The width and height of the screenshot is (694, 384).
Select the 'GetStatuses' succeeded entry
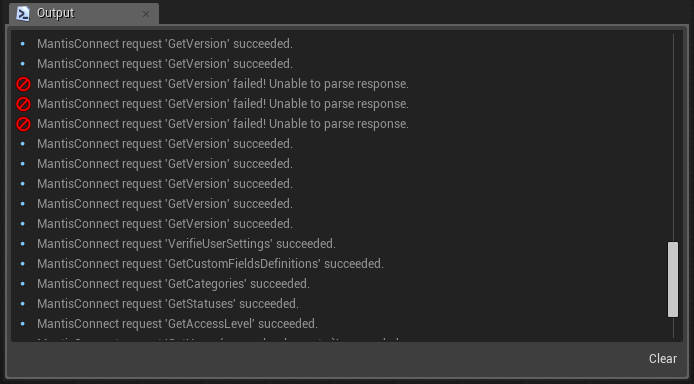(x=168, y=303)
